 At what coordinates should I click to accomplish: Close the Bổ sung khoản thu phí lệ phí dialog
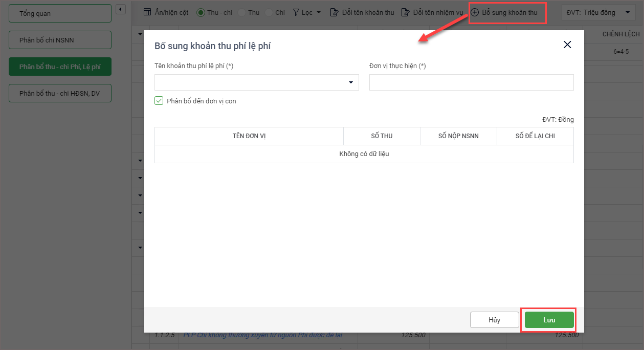tap(567, 45)
